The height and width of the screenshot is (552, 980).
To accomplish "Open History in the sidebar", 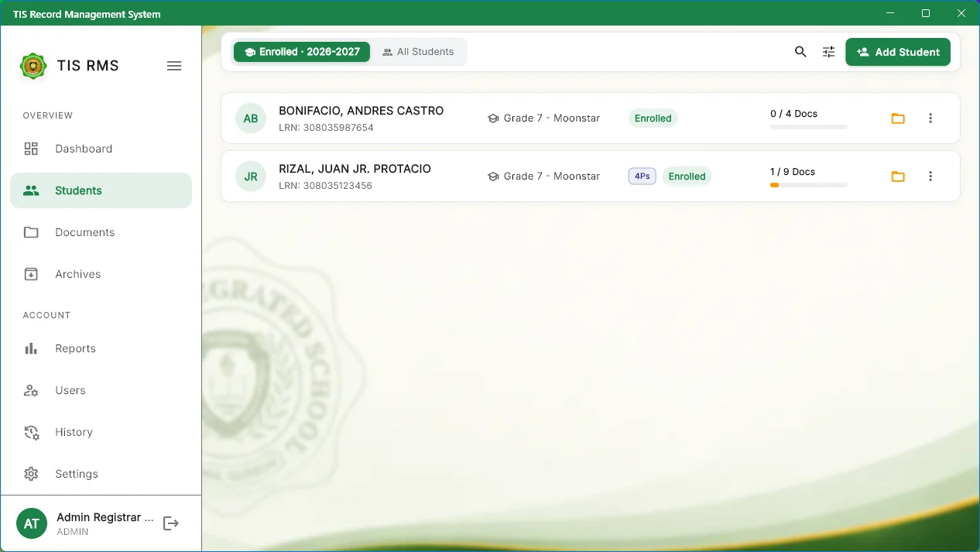I will coord(101,432).
